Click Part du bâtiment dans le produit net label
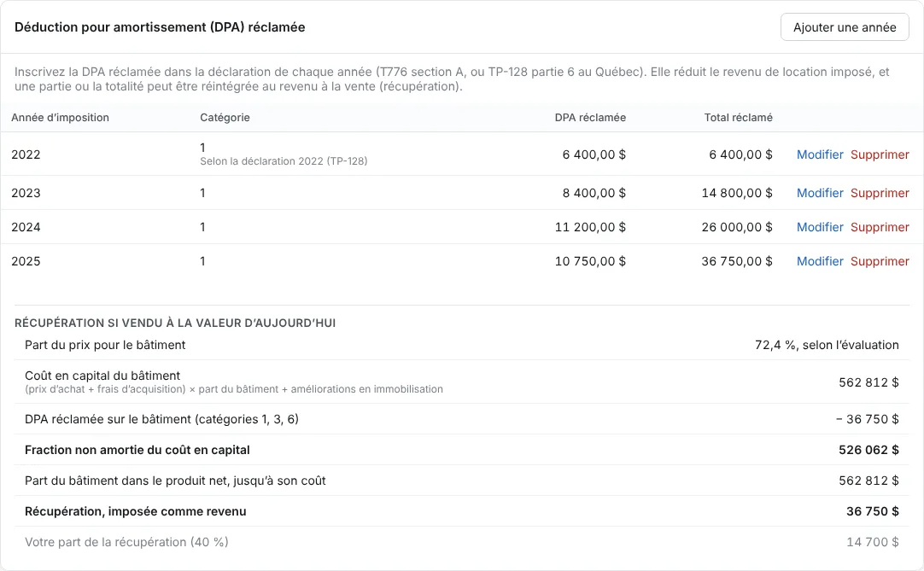Viewport: 924px width, 571px height. point(175,481)
